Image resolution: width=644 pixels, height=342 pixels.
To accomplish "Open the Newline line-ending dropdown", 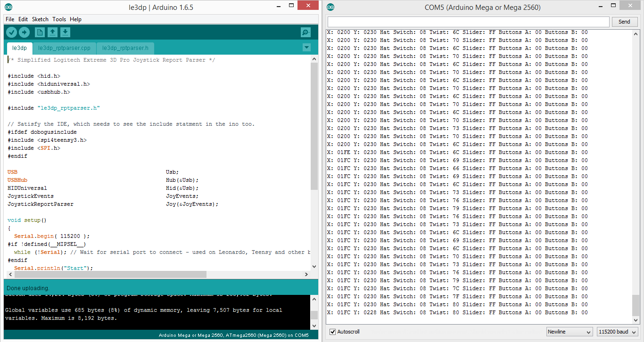I will pos(570,332).
